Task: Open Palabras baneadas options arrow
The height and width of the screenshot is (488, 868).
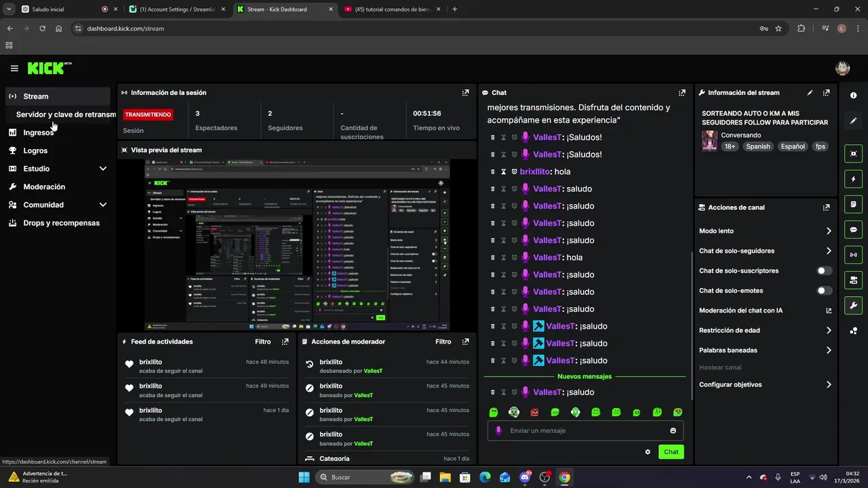Action: pos(829,350)
